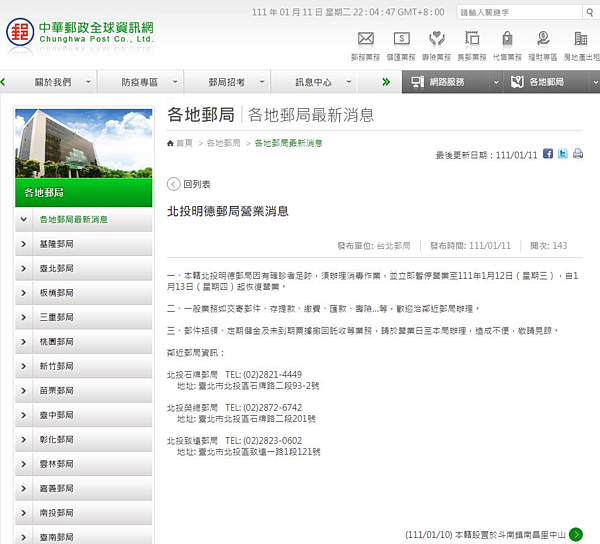Open the 郵局招考 menu

point(227,82)
